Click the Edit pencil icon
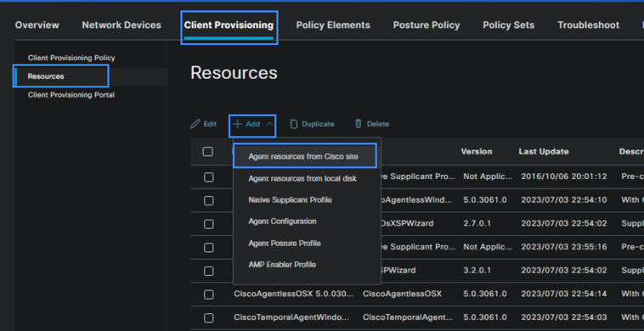Image resolution: width=644 pixels, height=331 pixels. [x=195, y=124]
